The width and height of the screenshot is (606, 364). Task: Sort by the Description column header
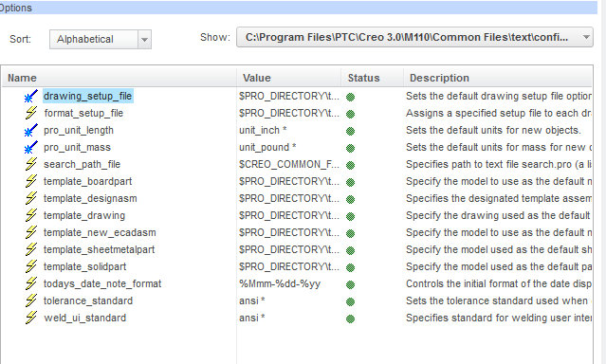click(498, 78)
